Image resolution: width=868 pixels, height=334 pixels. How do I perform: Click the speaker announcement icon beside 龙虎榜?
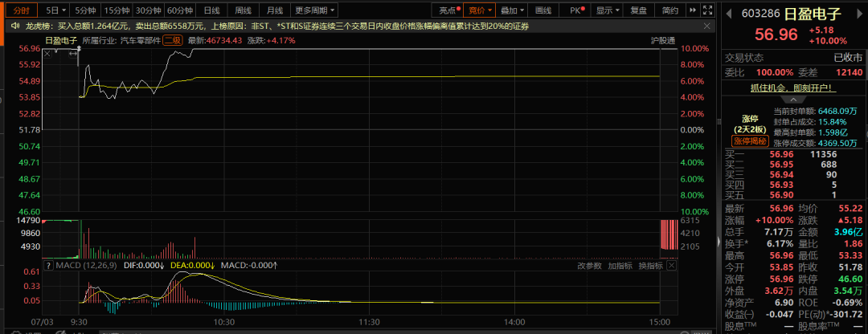[15, 26]
